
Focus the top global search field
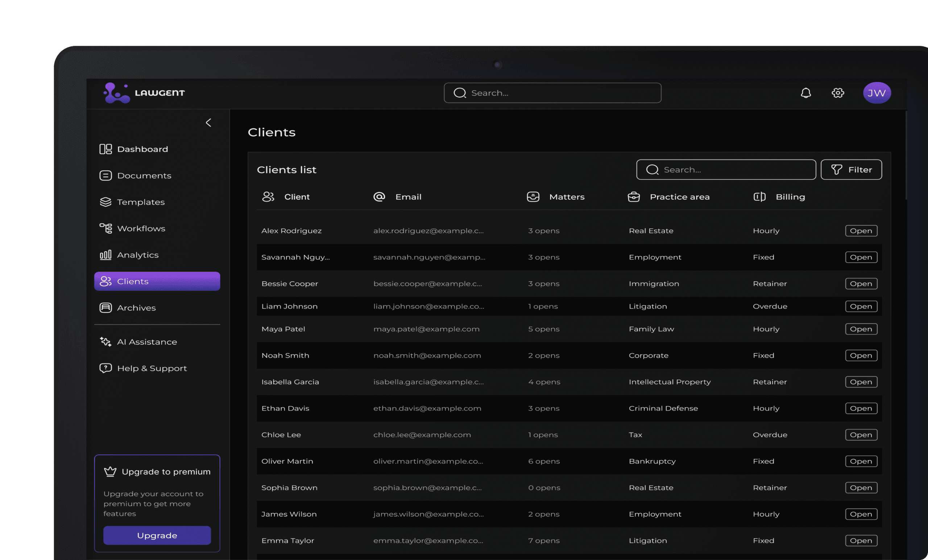pyautogui.click(x=552, y=93)
